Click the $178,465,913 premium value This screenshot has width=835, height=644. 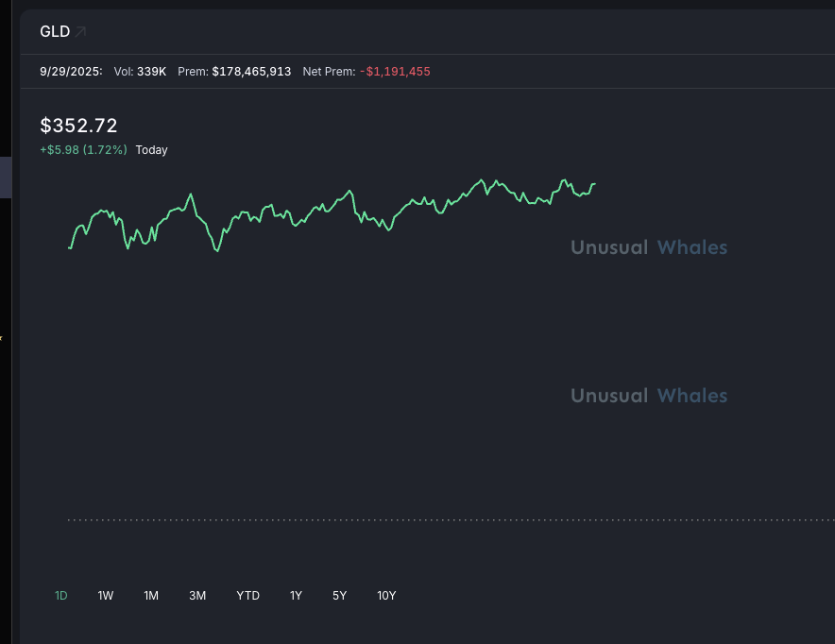tap(251, 72)
